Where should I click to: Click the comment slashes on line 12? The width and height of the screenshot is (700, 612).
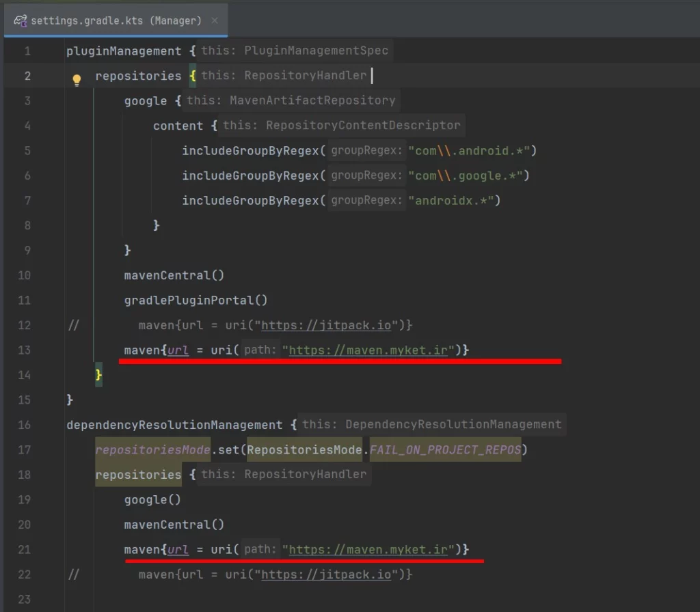[x=74, y=325]
